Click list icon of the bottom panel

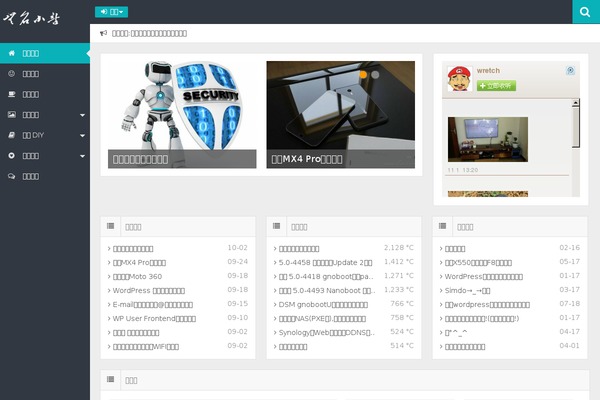coord(111,379)
